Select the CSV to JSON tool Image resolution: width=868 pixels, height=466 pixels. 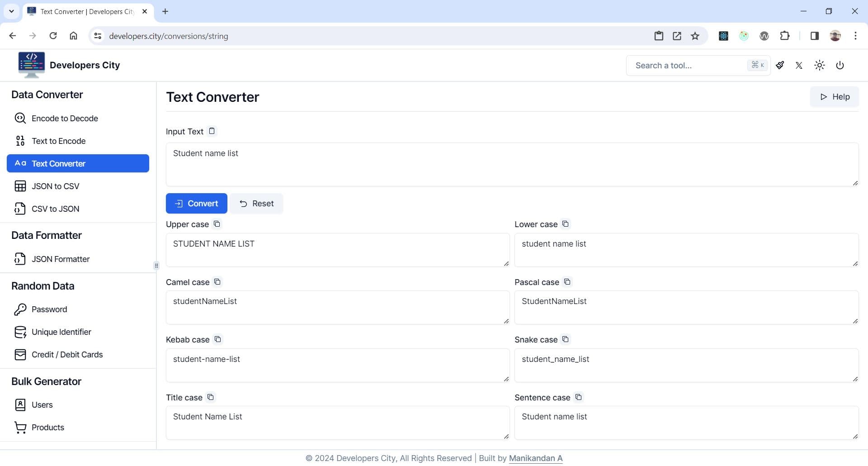point(56,209)
